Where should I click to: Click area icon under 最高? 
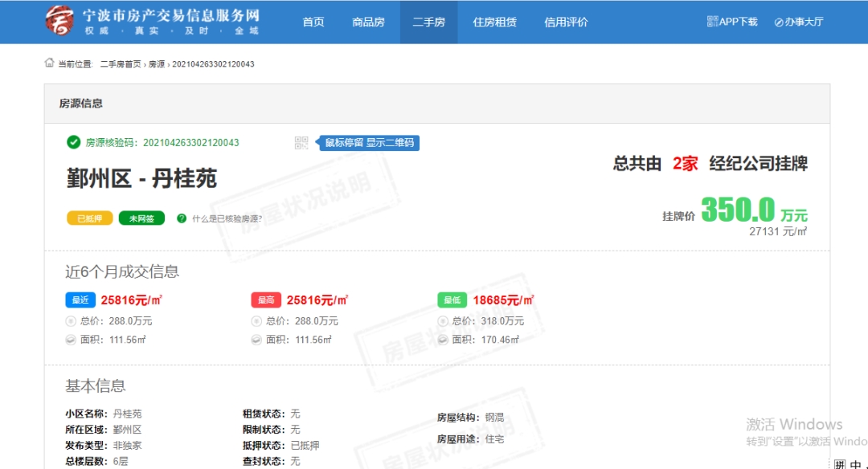click(x=256, y=340)
